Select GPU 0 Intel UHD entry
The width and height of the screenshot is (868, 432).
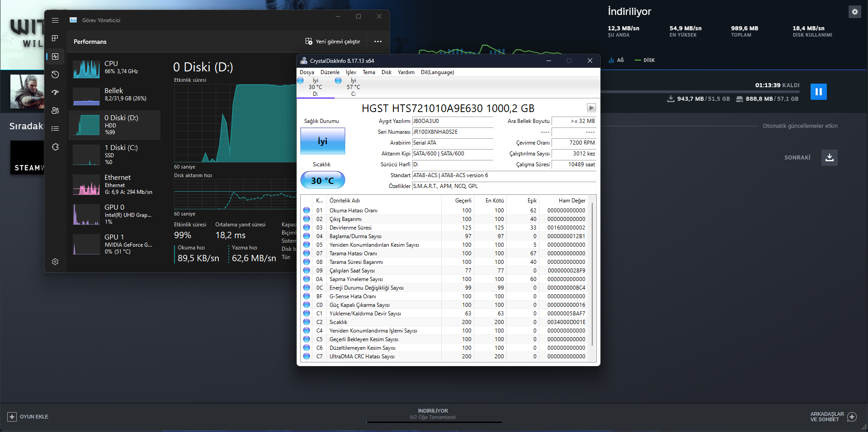click(x=114, y=215)
